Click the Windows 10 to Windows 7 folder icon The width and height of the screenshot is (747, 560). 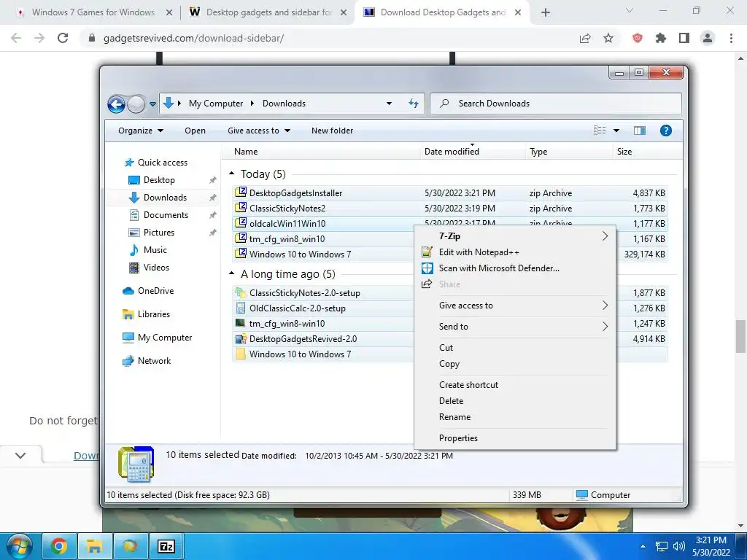coord(241,354)
